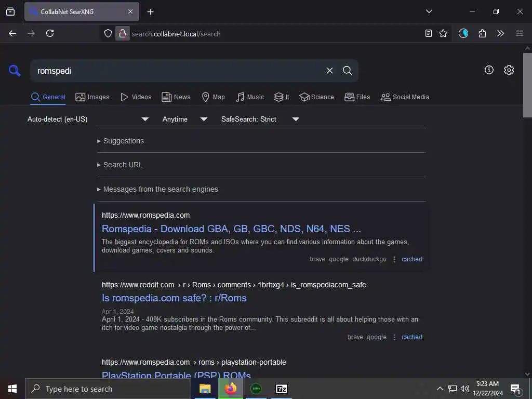Open the green circular taskbar app
The image size is (532, 399).
click(256, 389)
